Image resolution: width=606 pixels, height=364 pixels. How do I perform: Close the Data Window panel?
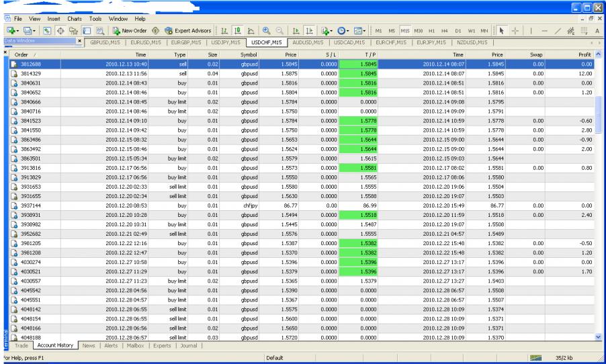tap(80, 42)
